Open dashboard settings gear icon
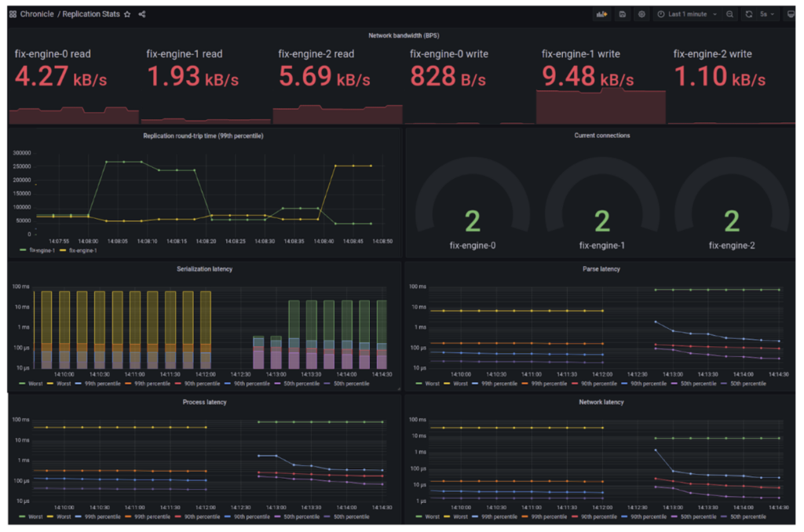This screenshot has height=532, width=804. point(641,14)
